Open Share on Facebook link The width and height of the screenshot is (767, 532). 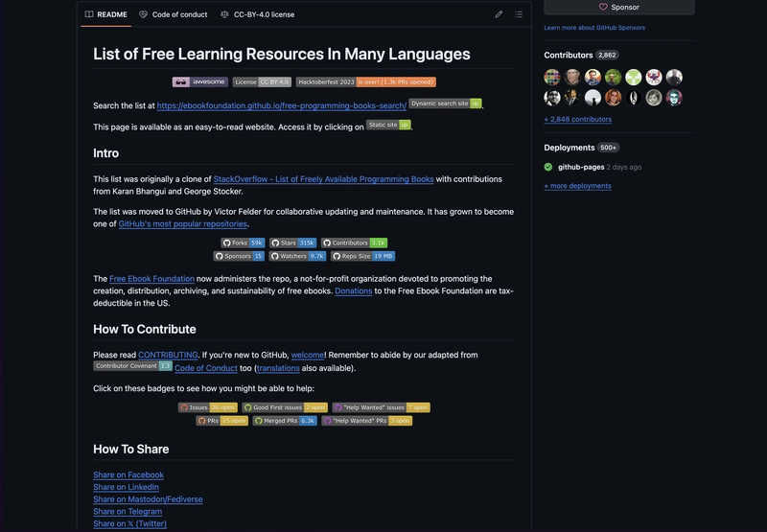(x=128, y=474)
